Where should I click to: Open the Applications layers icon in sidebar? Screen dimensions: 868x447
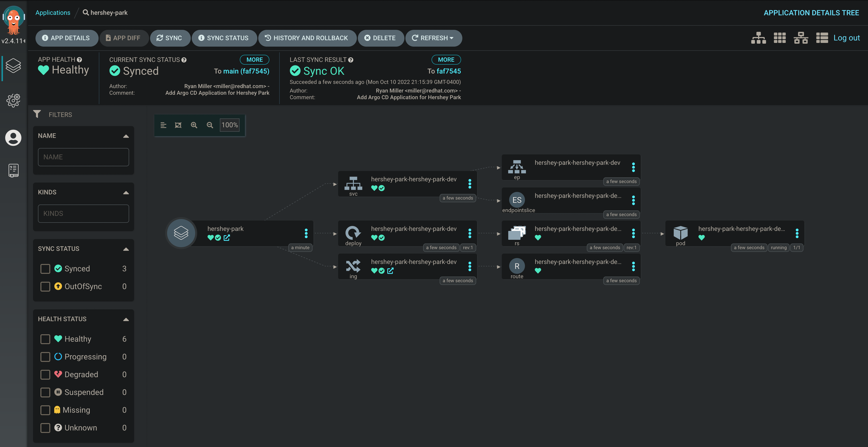(x=14, y=65)
